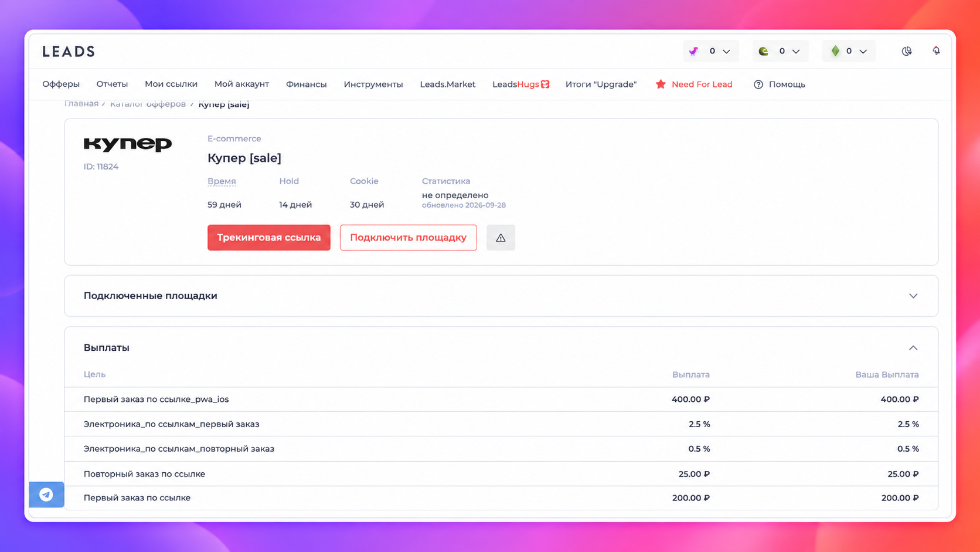The height and width of the screenshot is (552, 980).
Task: Click the pink bird counter icon
Action: click(694, 51)
